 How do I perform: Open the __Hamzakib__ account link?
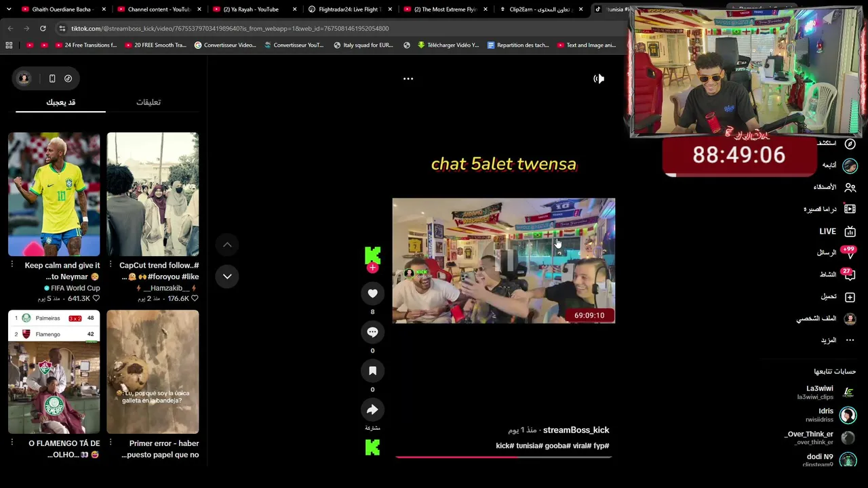point(166,288)
